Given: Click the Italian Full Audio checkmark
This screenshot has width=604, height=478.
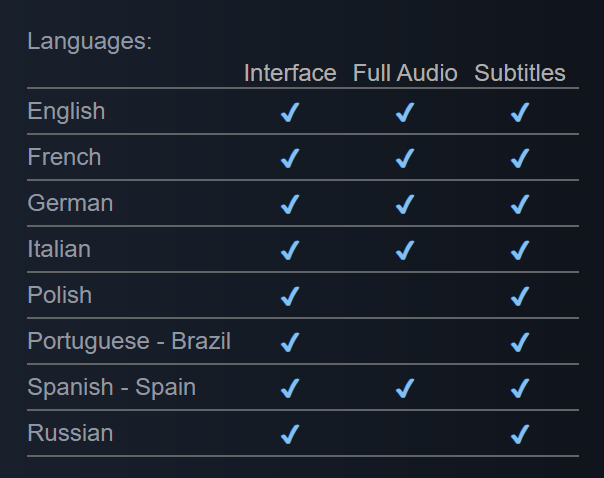Looking at the screenshot, I should (x=405, y=251).
